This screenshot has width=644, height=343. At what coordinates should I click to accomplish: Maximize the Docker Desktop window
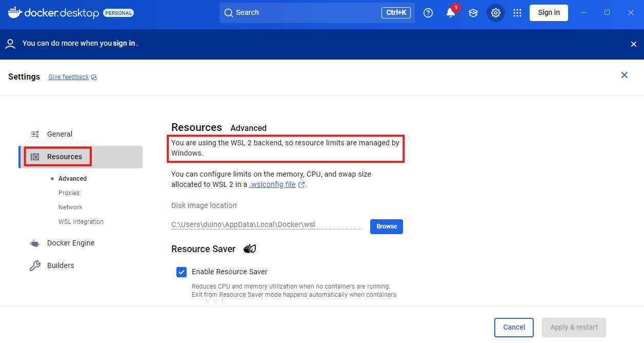(607, 13)
